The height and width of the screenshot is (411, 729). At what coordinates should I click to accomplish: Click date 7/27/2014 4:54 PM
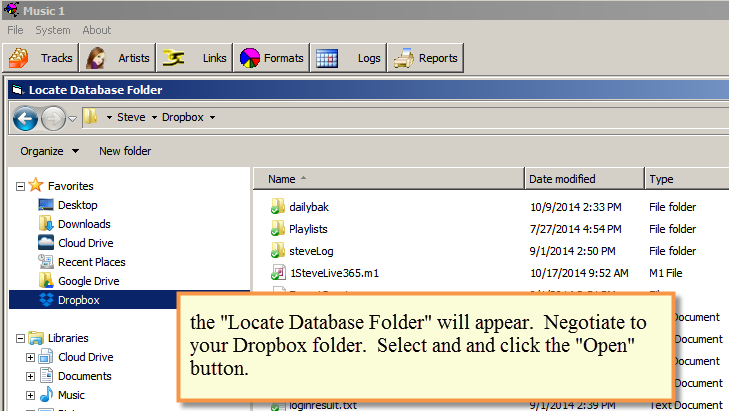pyautogui.click(x=576, y=229)
